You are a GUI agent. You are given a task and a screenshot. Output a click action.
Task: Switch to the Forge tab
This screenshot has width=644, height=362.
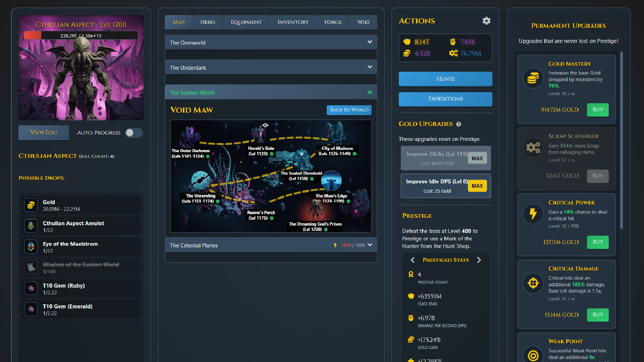(x=332, y=22)
